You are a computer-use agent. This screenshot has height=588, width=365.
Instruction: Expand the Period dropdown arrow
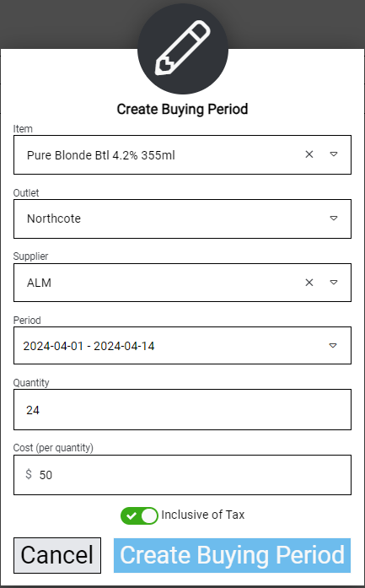[333, 345]
